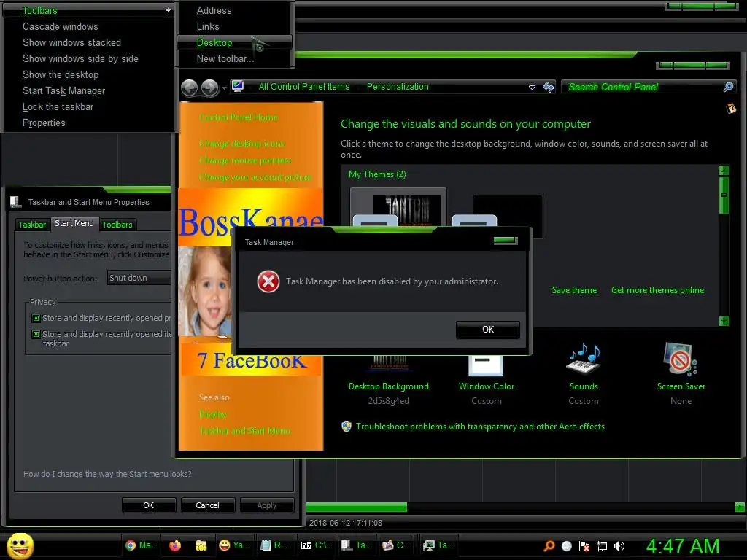Click the orange magnifier tray icon

pyautogui.click(x=549, y=546)
